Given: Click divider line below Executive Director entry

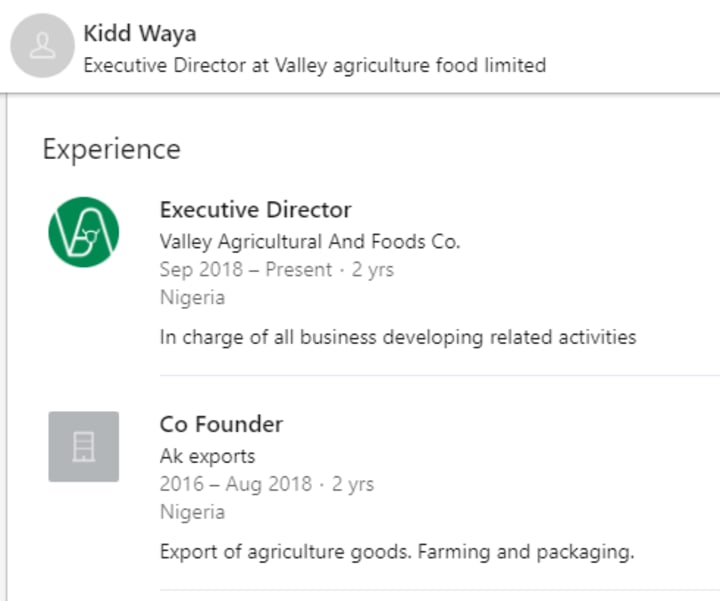Looking at the screenshot, I should point(438,376).
